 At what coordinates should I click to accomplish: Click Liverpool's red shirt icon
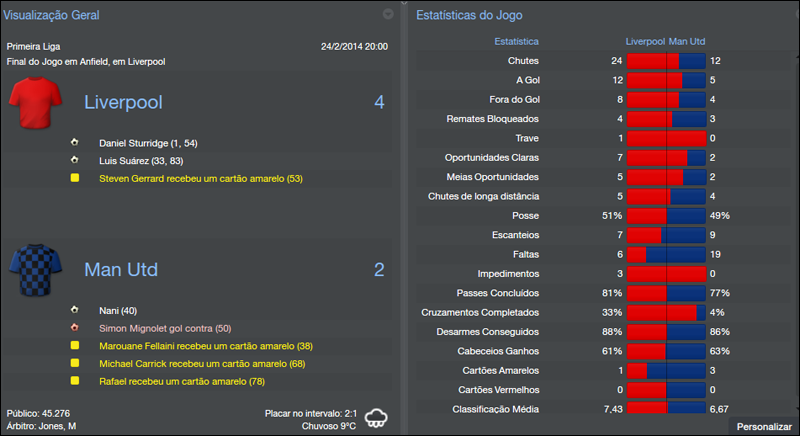click(x=36, y=101)
